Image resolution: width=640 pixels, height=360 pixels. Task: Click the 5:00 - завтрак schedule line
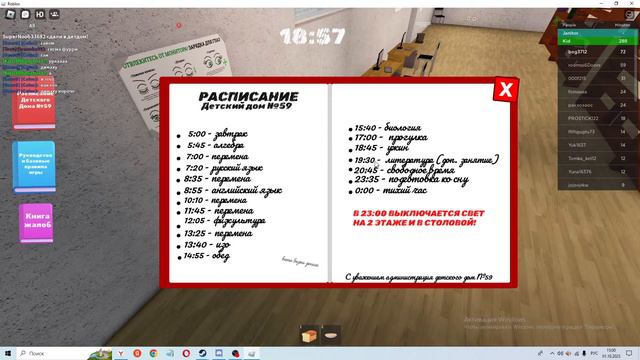[217, 134]
